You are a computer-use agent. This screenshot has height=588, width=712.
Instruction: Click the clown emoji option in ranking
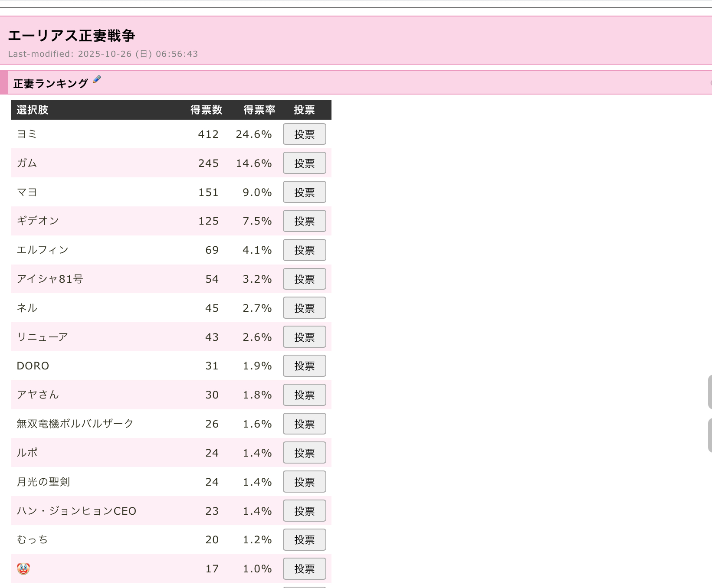coord(23,568)
